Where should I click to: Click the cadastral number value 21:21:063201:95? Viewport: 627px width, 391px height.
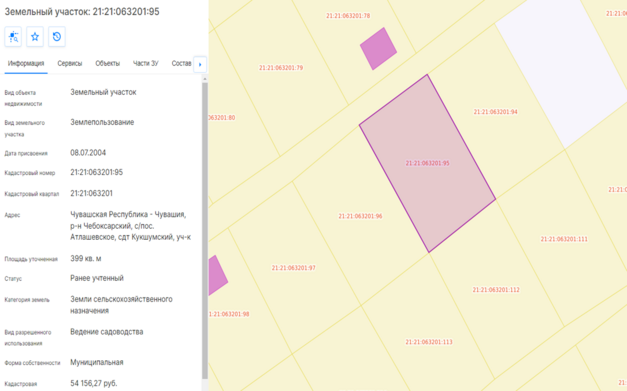[97, 172]
